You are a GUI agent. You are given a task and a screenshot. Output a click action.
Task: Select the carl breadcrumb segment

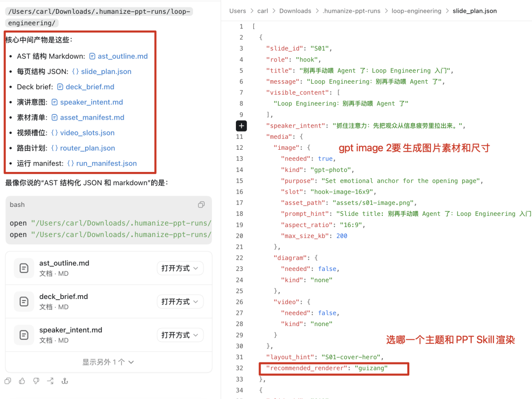[x=263, y=11]
